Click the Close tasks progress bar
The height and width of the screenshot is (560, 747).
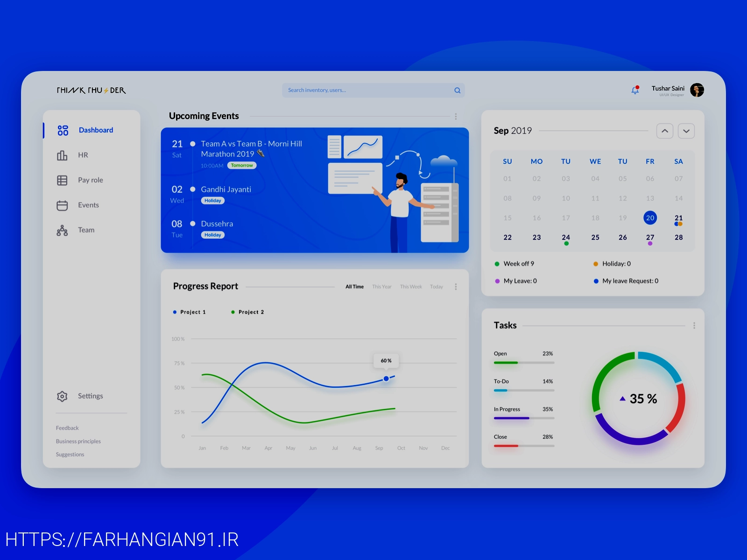tap(524, 446)
